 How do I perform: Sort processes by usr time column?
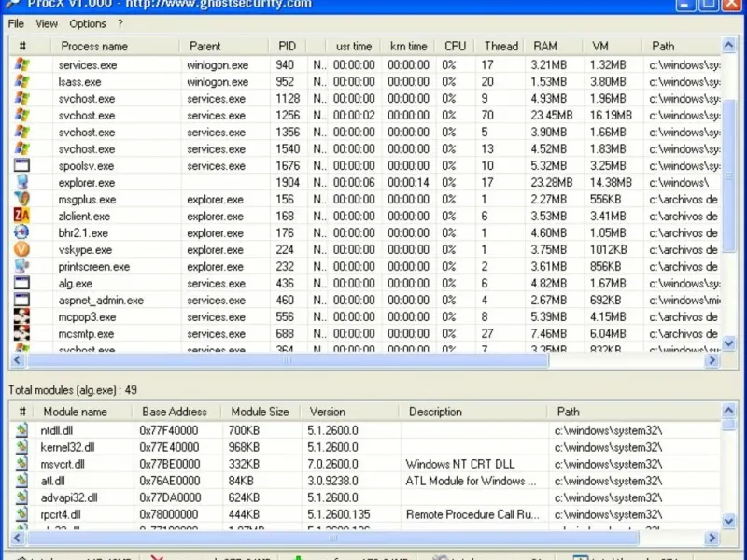click(353, 46)
